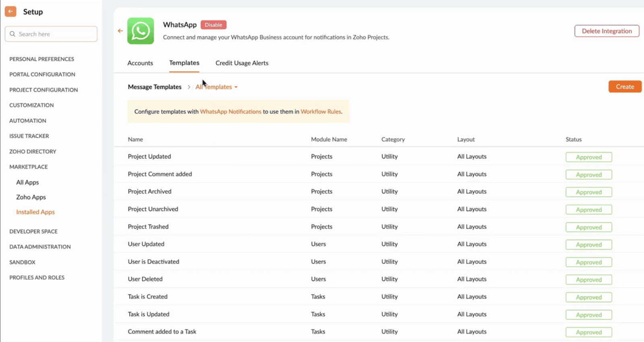Image resolution: width=644 pixels, height=342 pixels.
Task: Click the Name column header
Action: pos(135,139)
